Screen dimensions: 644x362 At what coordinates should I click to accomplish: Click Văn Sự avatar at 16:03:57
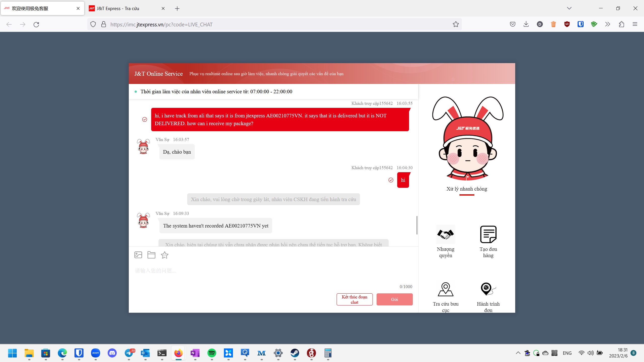(143, 146)
